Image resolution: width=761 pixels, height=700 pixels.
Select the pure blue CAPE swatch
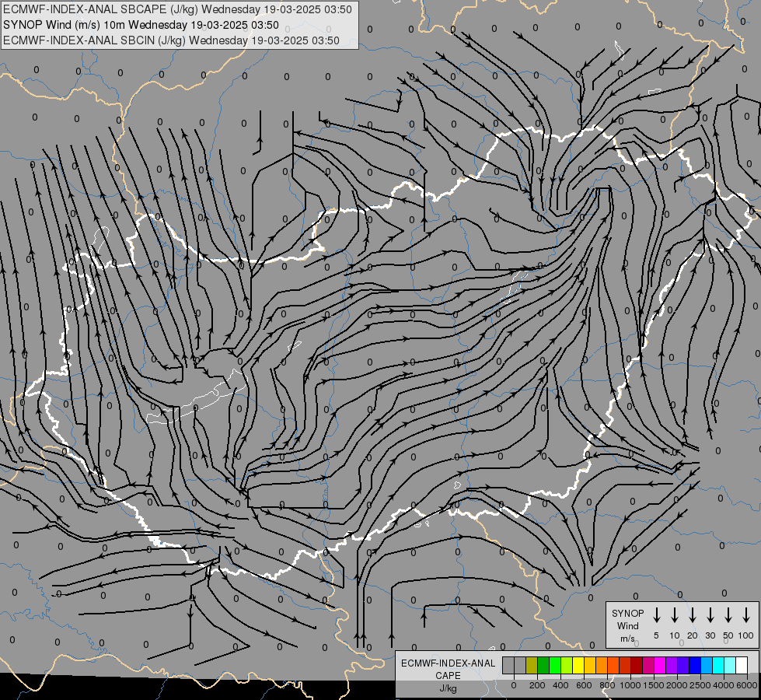click(695, 665)
